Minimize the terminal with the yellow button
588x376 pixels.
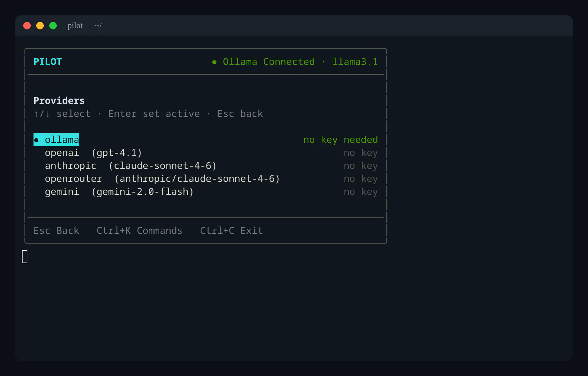[x=40, y=26]
